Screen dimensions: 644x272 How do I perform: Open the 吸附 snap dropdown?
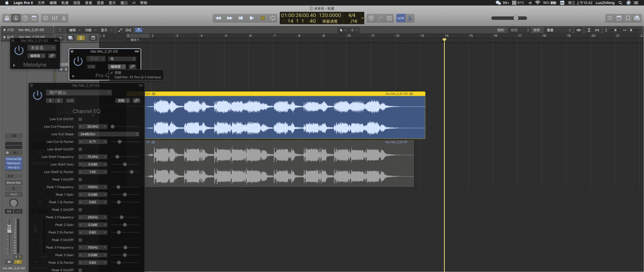[x=520, y=30]
